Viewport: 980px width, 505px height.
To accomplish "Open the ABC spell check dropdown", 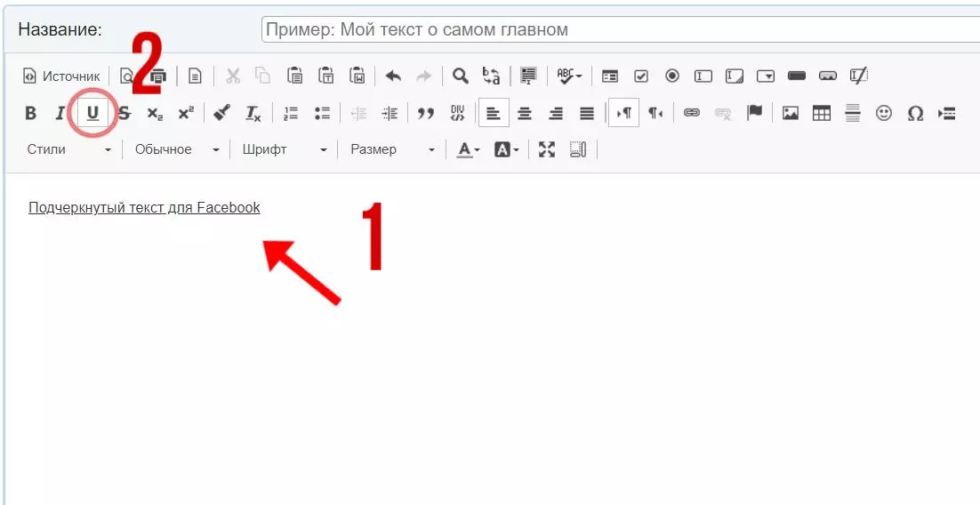I will pos(569,76).
